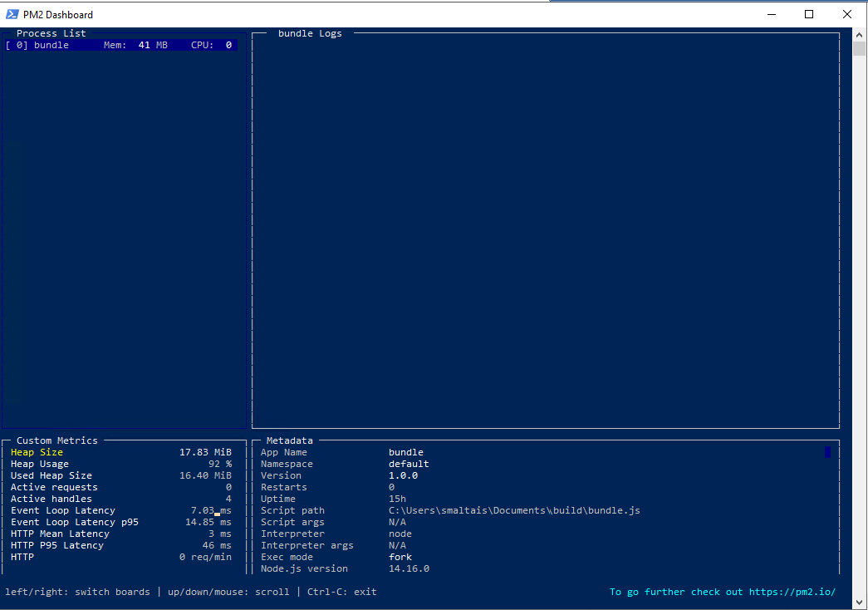Click the vertical scrollbar thumb
Screen dimensions: 868x610
tap(860, 48)
